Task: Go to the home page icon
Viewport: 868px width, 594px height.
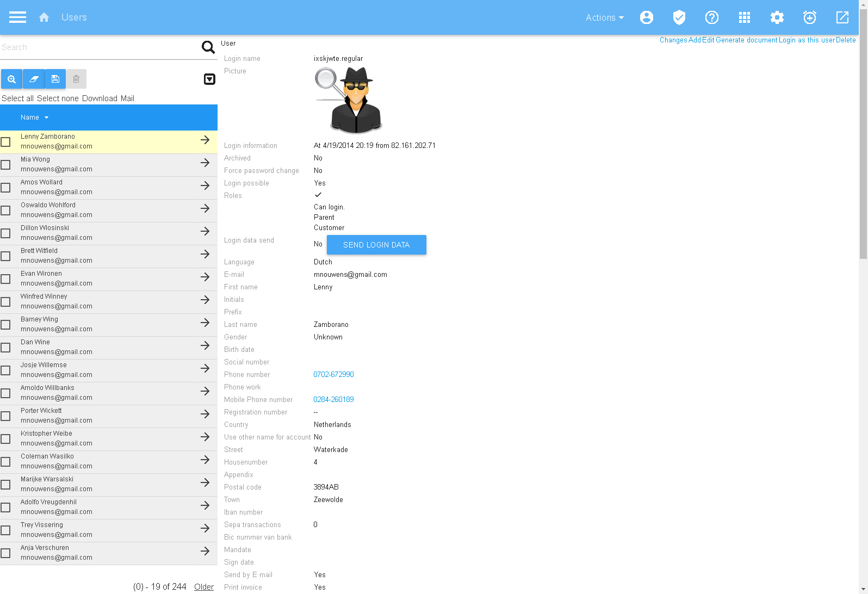Action: pos(44,17)
